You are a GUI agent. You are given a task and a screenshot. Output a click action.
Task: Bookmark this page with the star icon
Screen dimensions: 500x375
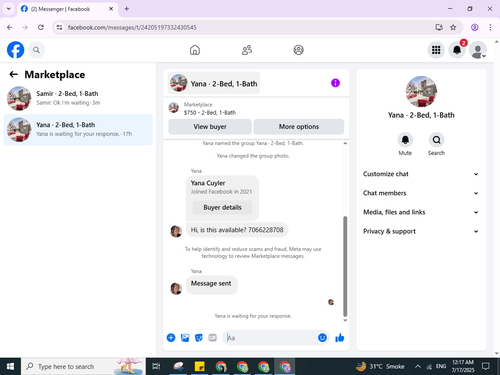[x=453, y=27]
